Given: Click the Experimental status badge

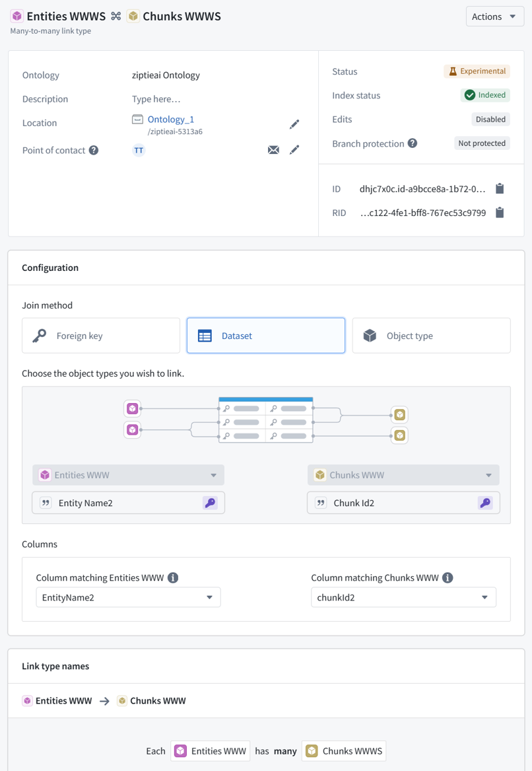Looking at the screenshot, I should pyautogui.click(x=477, y=71).
